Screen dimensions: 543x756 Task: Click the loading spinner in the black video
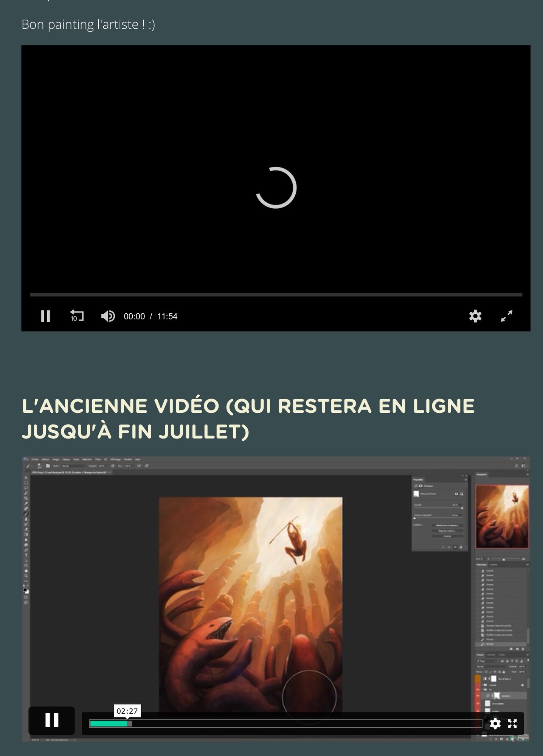coord(276,187)
